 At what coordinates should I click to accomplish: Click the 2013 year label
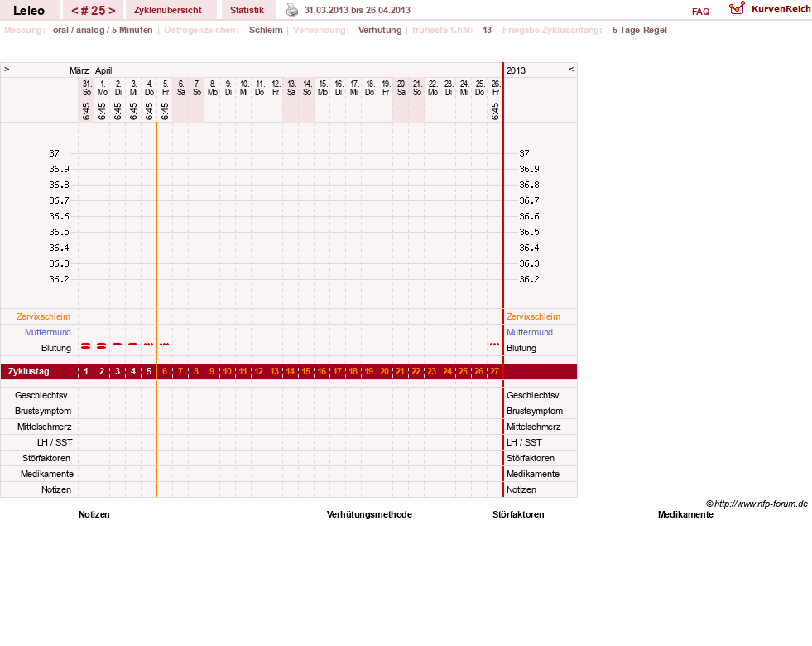(x=516, y=70)
